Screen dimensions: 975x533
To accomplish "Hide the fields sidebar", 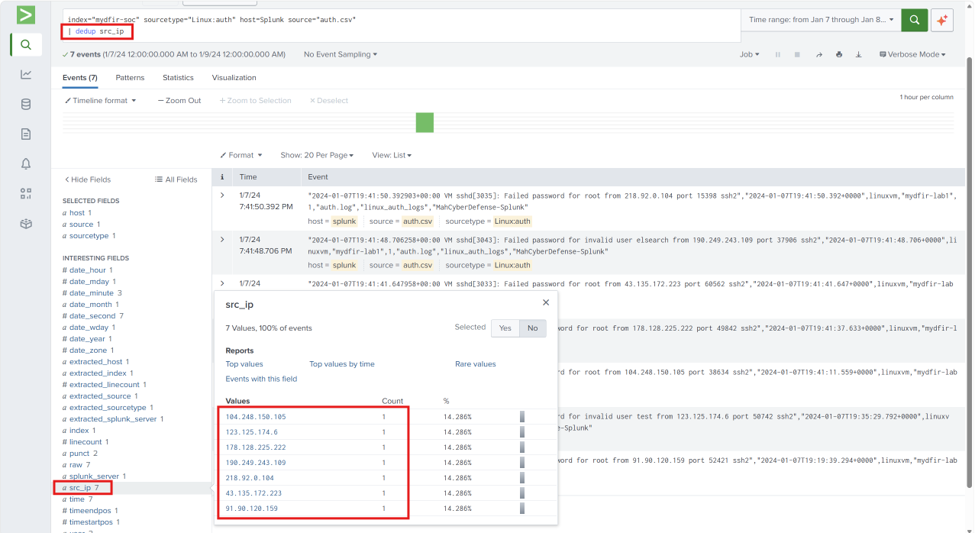I will coord(88,179).
